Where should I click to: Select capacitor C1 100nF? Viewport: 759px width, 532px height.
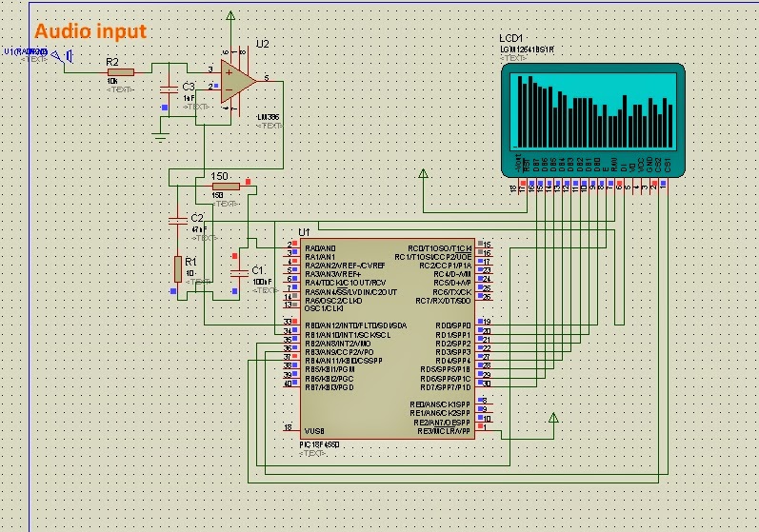click(x=239, y=273)
